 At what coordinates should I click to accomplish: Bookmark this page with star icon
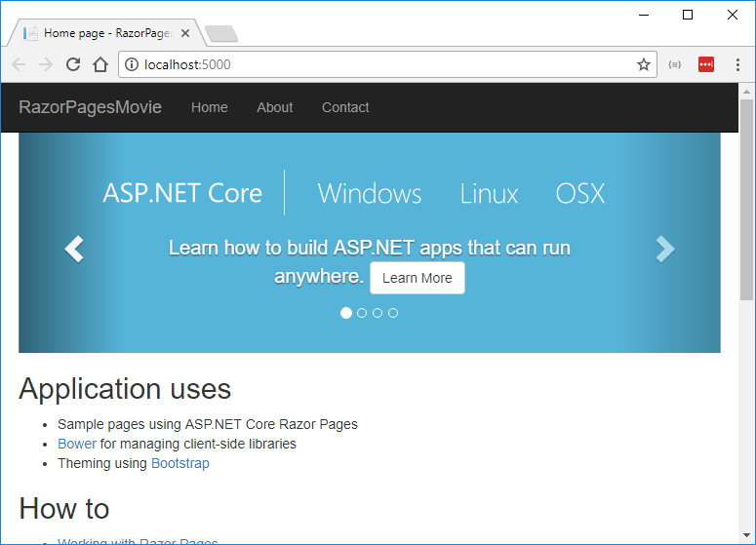644,64
